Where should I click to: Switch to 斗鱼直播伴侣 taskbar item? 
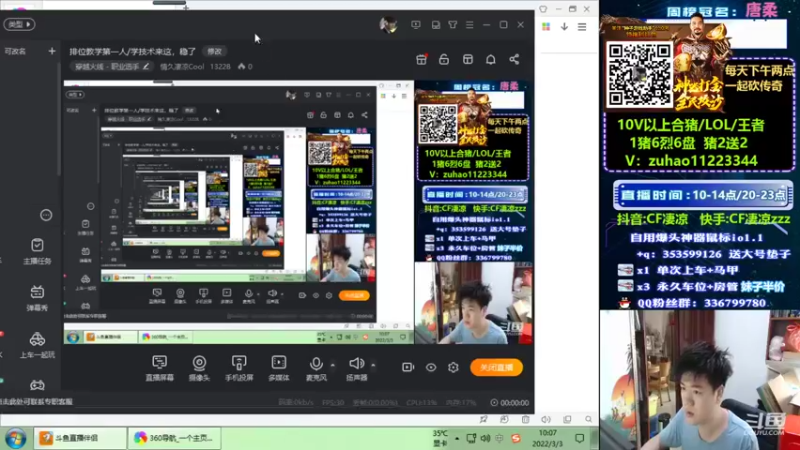[80, 438]
